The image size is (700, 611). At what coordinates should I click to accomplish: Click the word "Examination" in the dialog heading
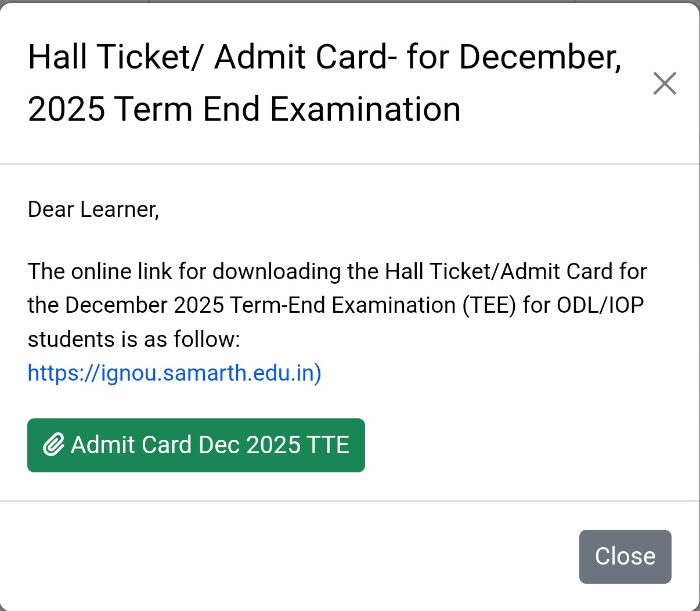pyautogui.click(x=365, y=109)
